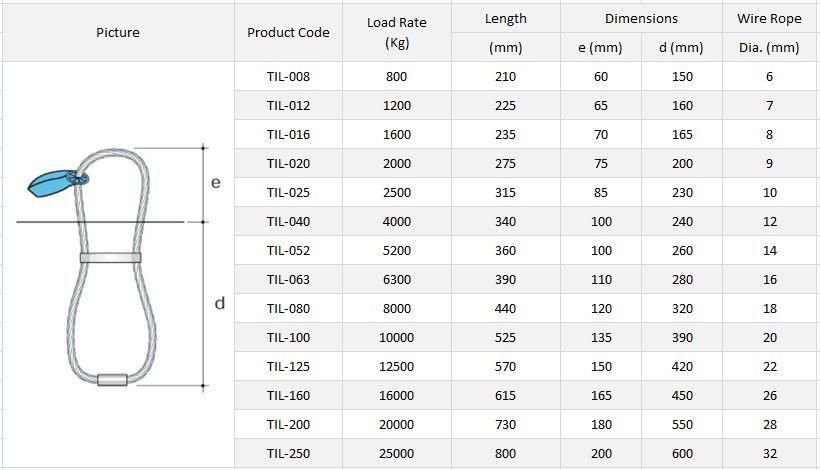Select product code cell TIL-025
Viewport: 820px width, 470px height.
point(288,192)
